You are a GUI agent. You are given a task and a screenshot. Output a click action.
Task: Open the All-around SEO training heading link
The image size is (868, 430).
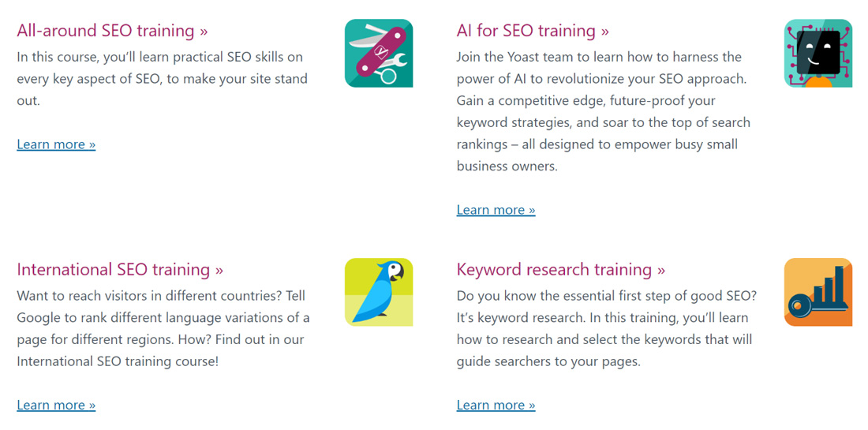click(112, 31)
